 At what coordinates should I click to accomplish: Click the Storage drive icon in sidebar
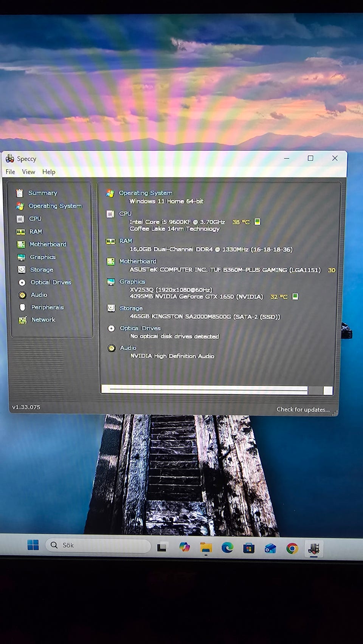point(22,270)
